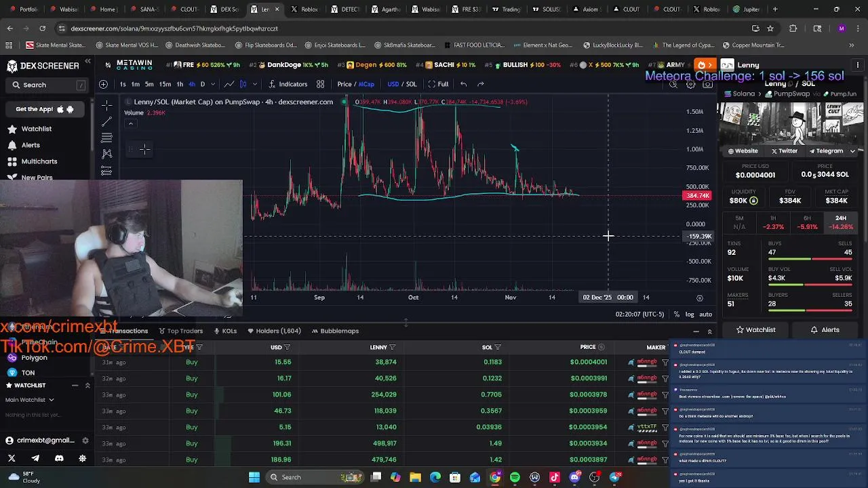Open the three-dot token options menu

[858, 65]
